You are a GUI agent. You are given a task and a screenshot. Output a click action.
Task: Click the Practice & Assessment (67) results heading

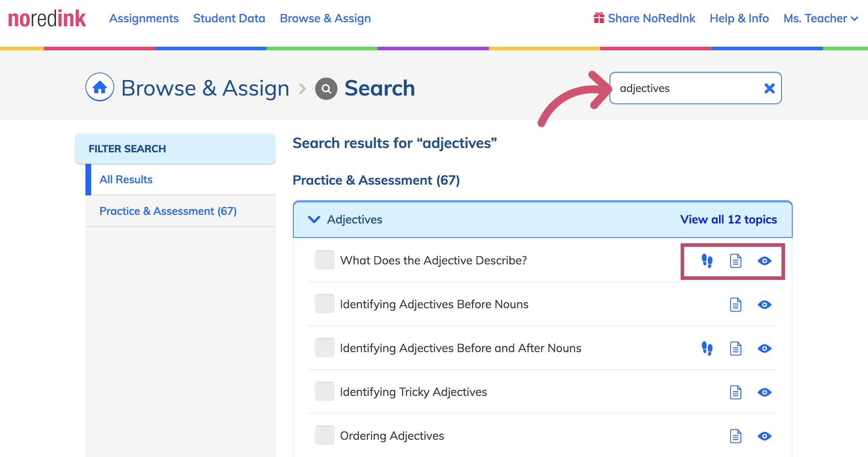376,180
